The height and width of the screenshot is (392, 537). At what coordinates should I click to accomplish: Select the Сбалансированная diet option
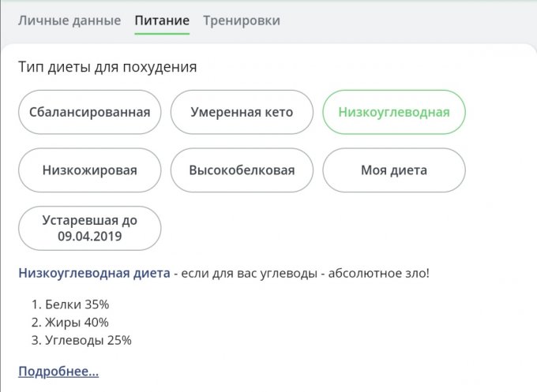pyautogui.click(x=89, y=112)
